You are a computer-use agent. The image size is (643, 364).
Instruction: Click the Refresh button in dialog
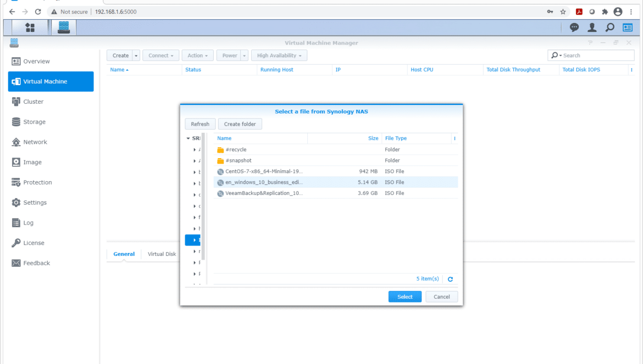200,124
